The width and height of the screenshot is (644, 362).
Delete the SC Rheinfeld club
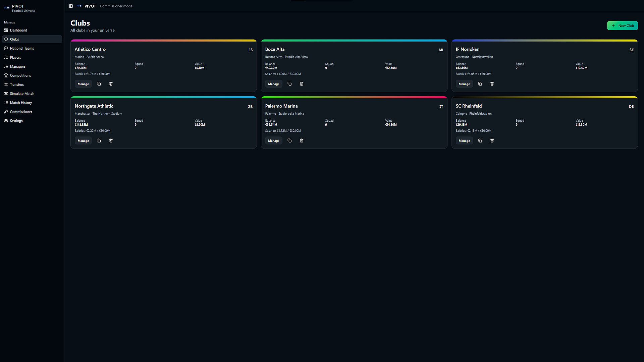tap(492, 141)
